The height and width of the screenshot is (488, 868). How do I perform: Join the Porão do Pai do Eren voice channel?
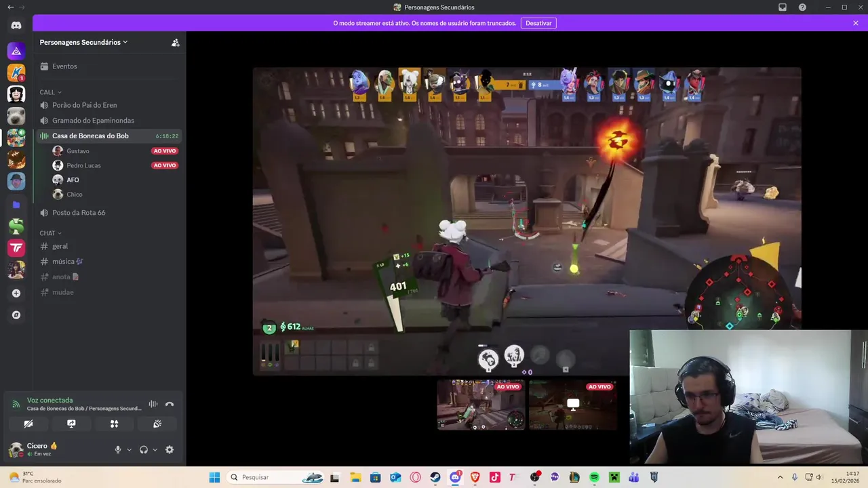[108, 105]
